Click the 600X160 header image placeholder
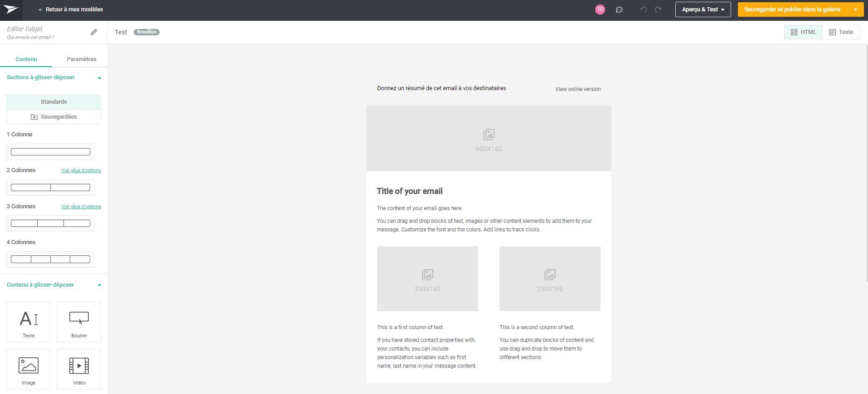This screenshot has height=394, width=868. [x=489, y=139]
